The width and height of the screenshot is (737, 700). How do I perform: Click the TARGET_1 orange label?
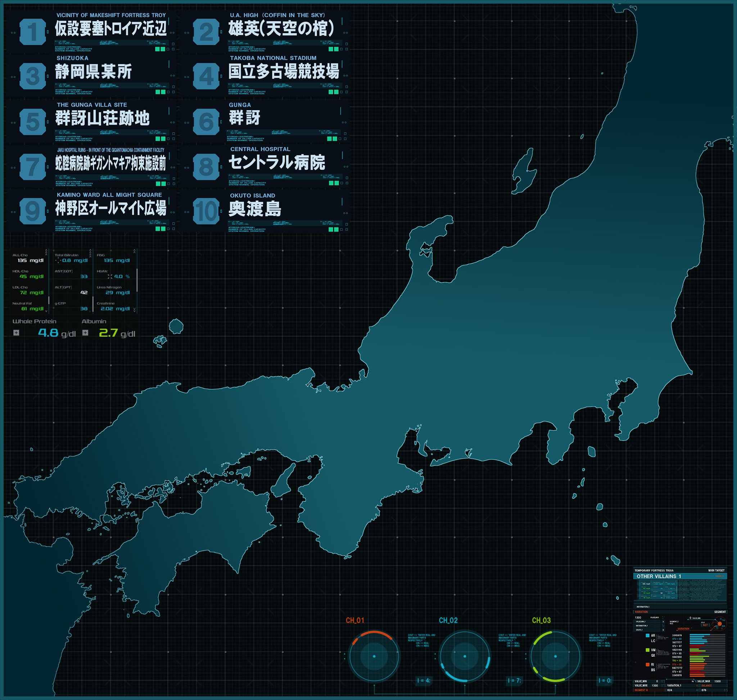point(719,576)
